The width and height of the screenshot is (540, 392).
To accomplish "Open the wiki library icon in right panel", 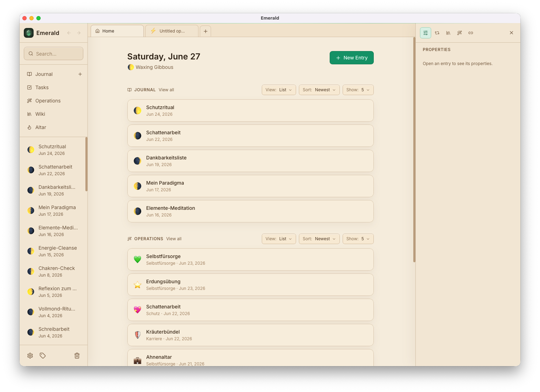I will pyautogui.click(x=448, y=33).
